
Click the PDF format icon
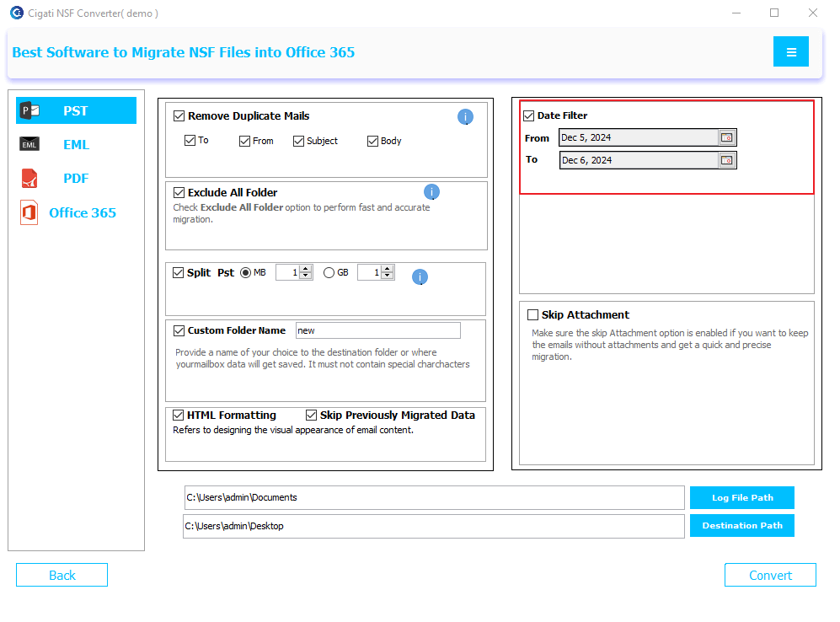click(x=29, y=179)
